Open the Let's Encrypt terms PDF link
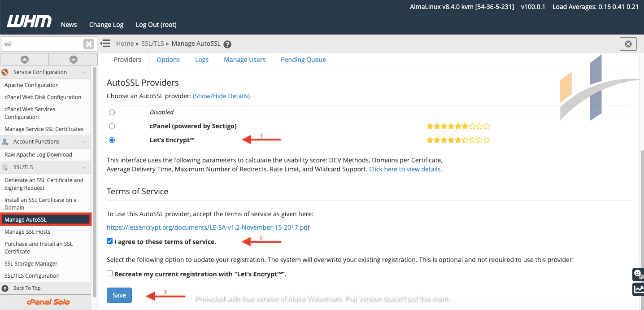Viewport: 644px width, 310px height. point(208,227)
